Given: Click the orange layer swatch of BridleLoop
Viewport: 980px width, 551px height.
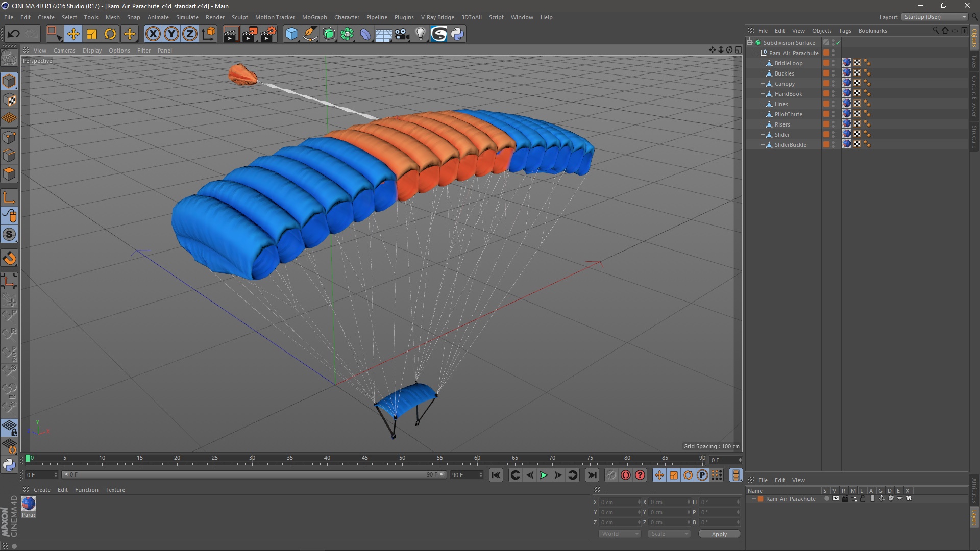Looking at the screenshot, I should tap(826, 63).
